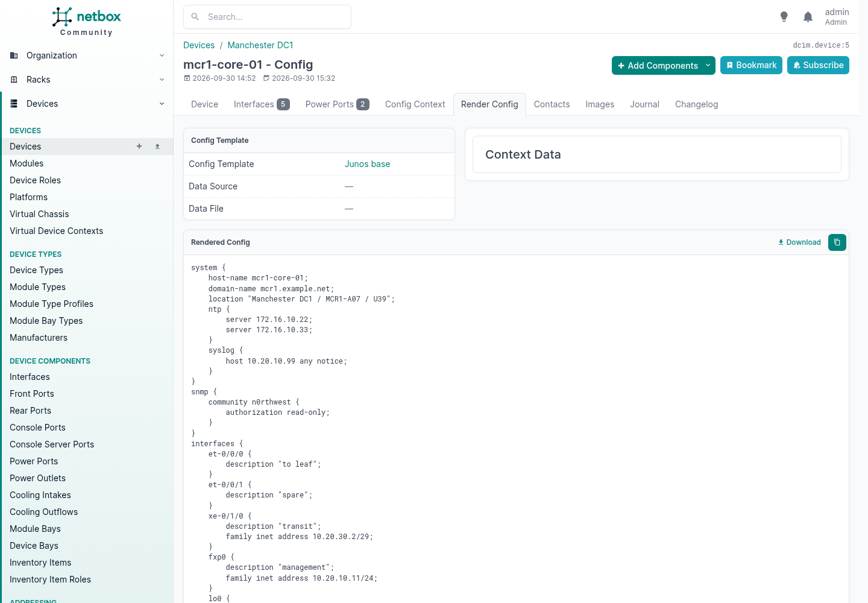The image size is (868, 603).
Task: Click the import upload icon beside Devices
Action: point(157,147)
